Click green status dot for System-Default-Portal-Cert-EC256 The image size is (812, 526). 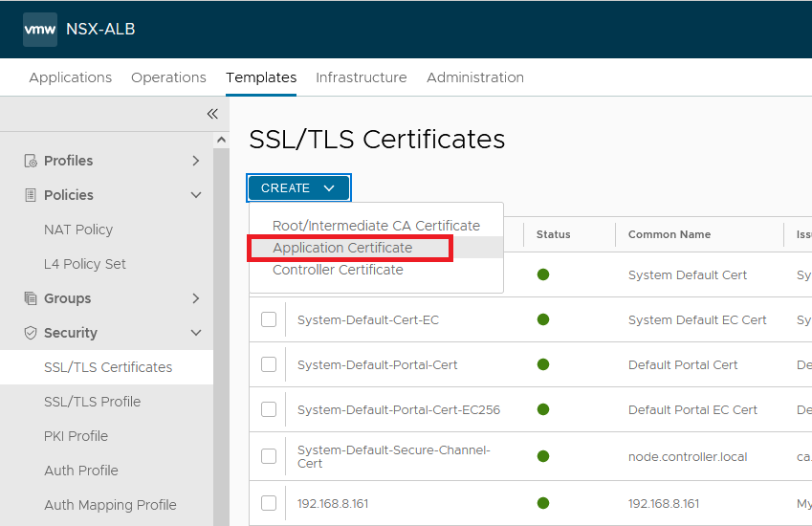(543, 409)
